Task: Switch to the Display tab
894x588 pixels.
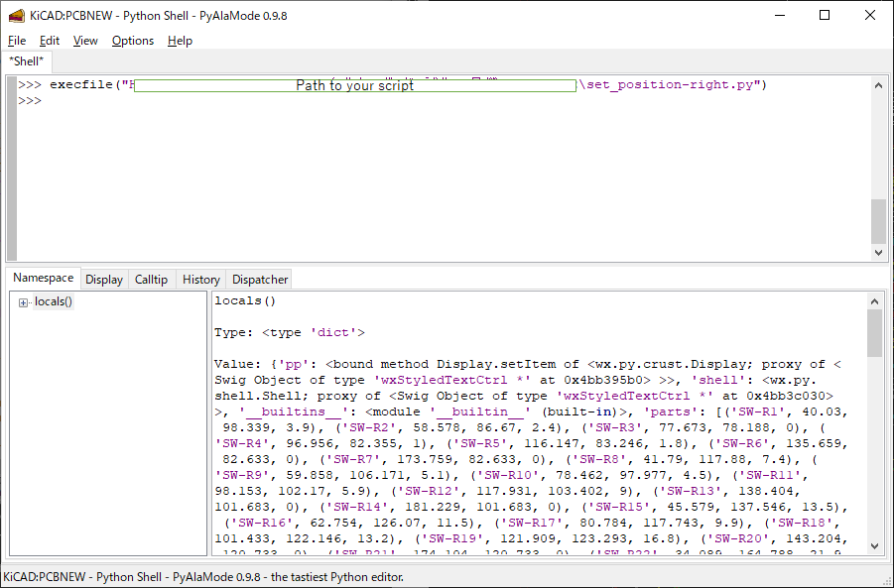Action: point(104,280)
